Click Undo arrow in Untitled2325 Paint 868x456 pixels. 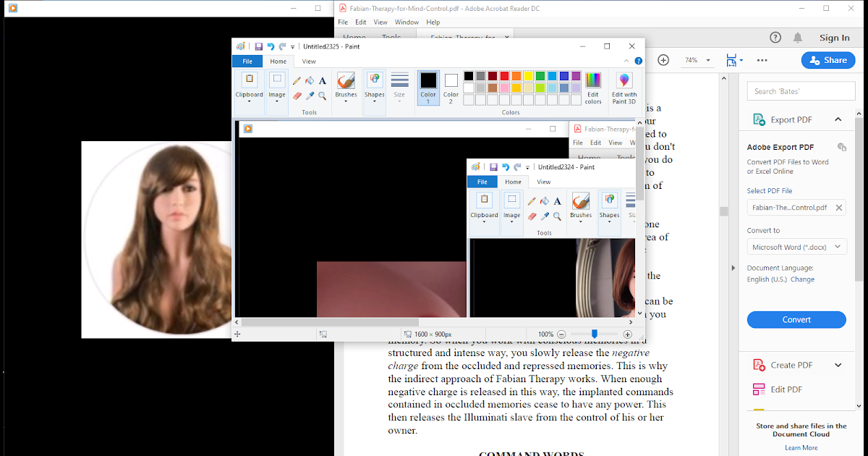(x=270, y=46)
